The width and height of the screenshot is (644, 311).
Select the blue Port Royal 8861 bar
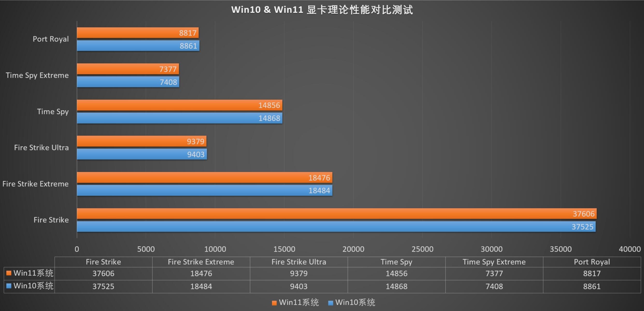tap(138, 46)
